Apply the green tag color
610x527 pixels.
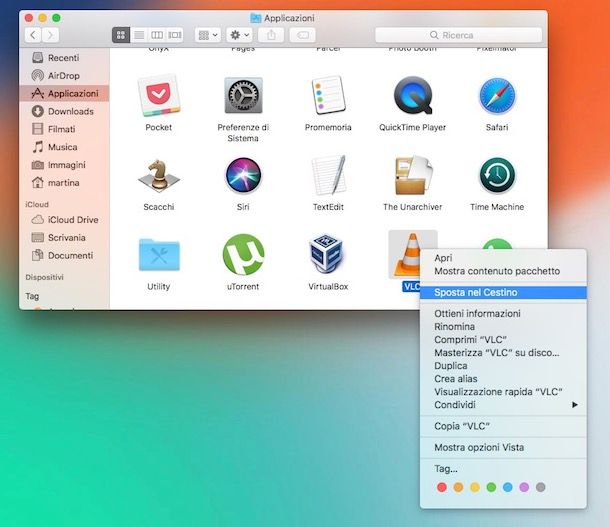[491, 487]
